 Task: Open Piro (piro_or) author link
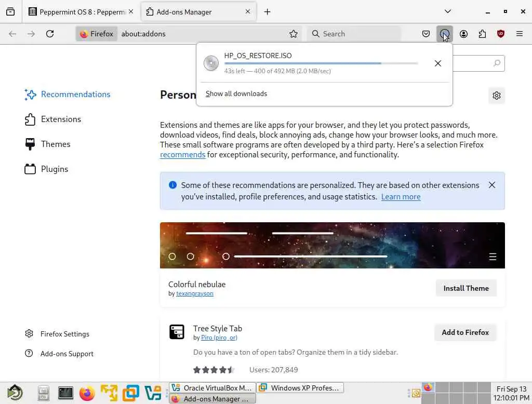coord(219,338)
